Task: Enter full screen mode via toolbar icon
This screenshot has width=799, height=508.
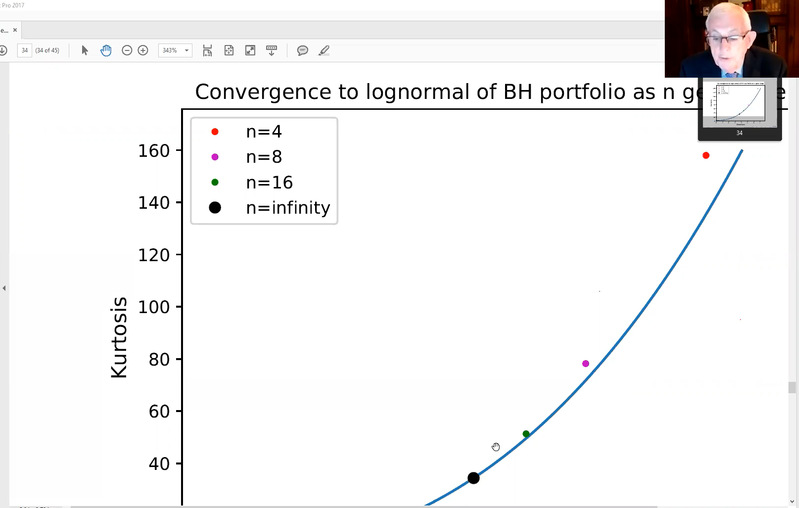Action: [250, 50]
